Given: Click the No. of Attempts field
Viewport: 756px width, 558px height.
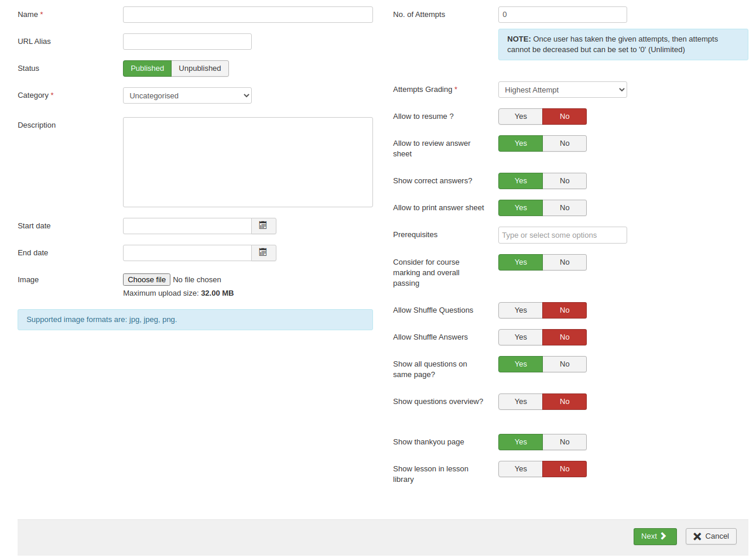Looking at the screenshot, I should click(x=562, y=15).
